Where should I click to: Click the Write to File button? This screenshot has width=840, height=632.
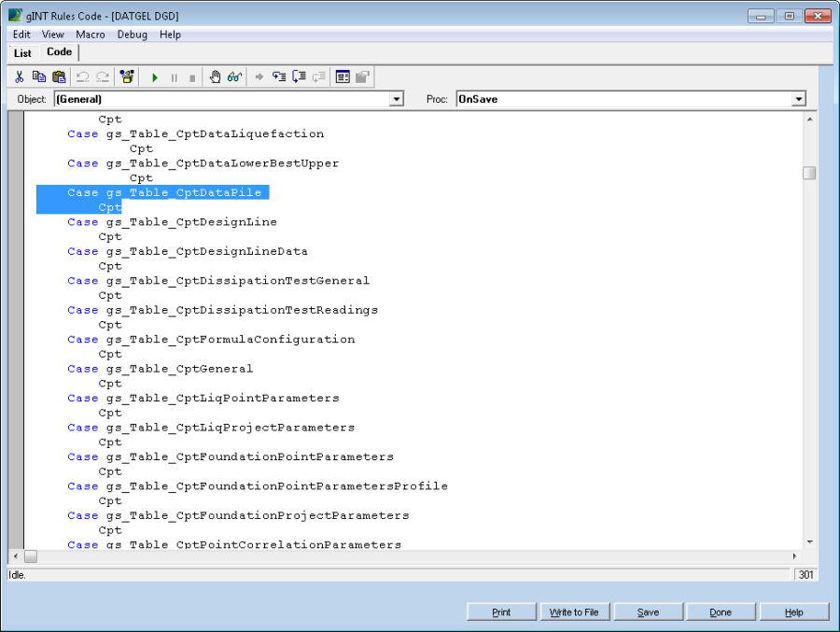click(575, 612)
